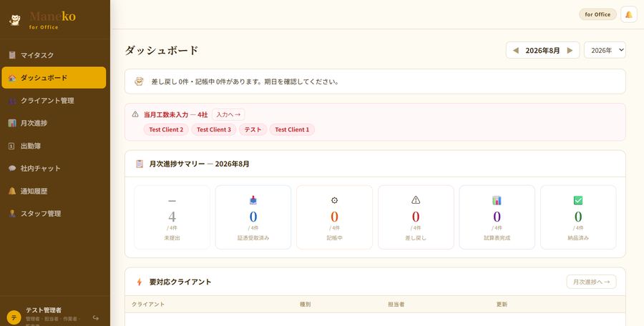The height and width of the screenshot is (326, 644).
Task: Go to previous month arrow
Action: pos(516,51)
